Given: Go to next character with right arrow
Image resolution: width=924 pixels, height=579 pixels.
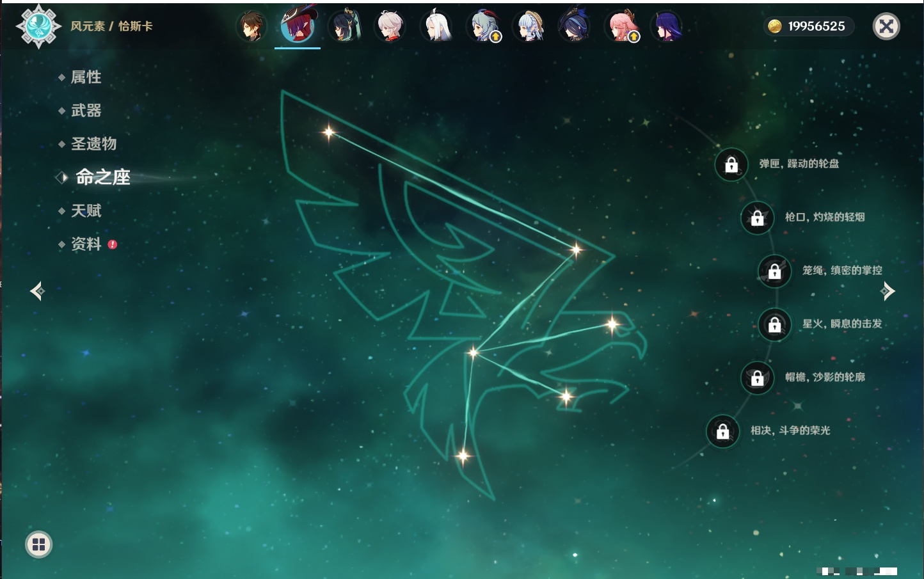Looking at the screenshot, I should [888, 291].
